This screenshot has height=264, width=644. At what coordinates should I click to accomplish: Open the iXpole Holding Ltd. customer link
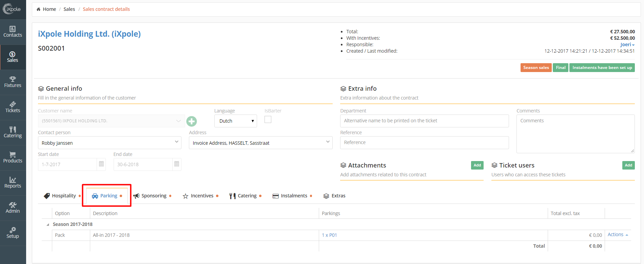(89, 34)
